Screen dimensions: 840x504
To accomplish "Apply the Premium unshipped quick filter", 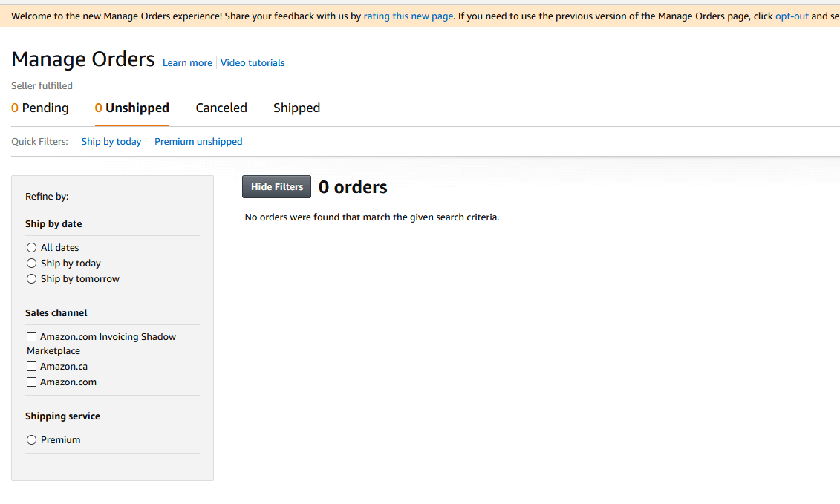I will [x=198, y=141].
